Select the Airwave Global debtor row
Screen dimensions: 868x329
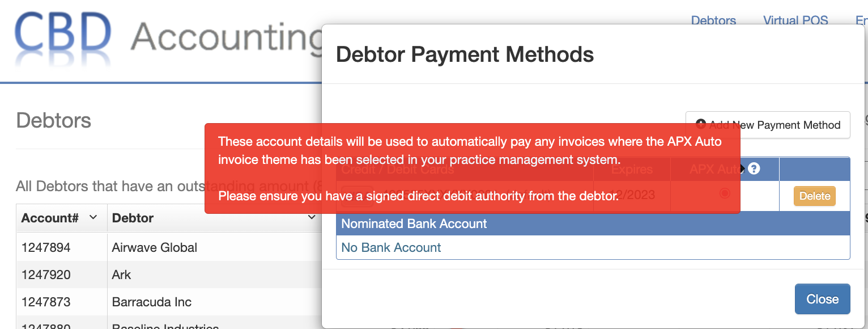[154, 247]
